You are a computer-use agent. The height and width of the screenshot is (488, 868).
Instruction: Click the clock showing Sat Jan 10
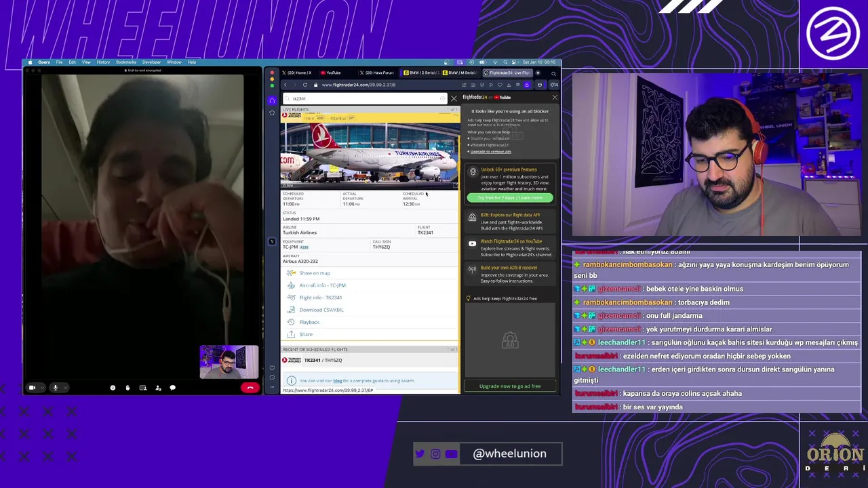[x=539, y=62]
